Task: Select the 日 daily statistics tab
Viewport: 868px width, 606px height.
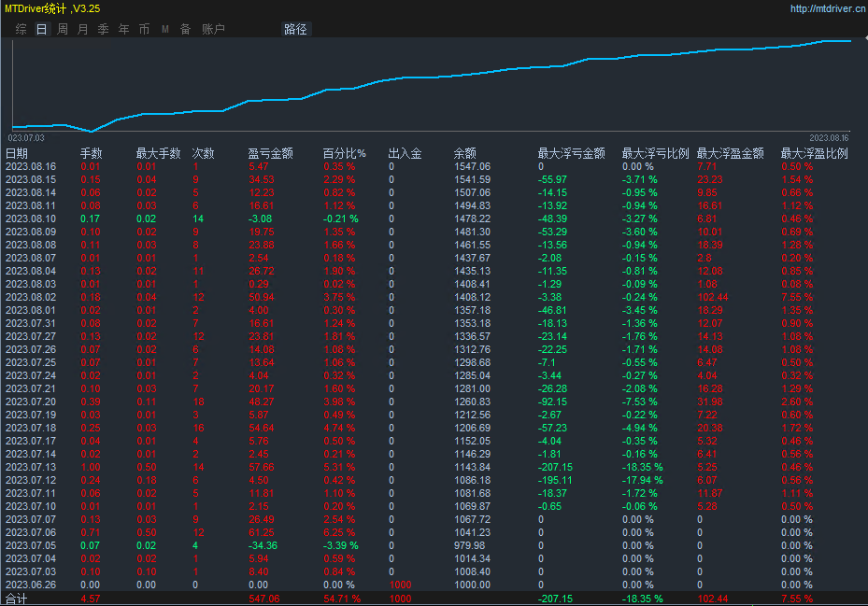Action: (41, 29)
